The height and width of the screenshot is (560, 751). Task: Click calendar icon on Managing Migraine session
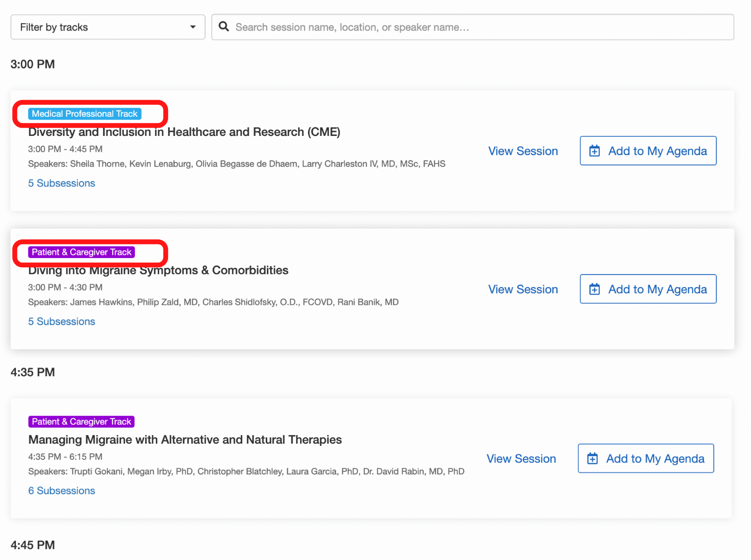(x=592, y=459)
